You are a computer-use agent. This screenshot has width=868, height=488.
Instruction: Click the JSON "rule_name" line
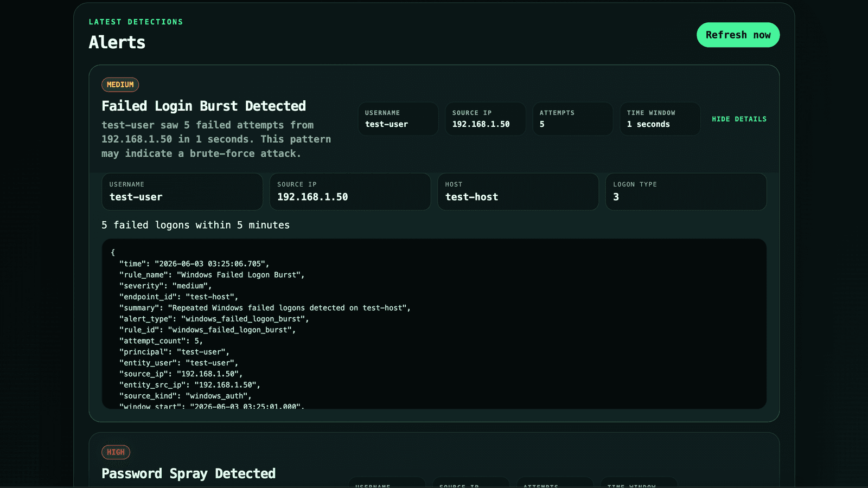pyautogui.click(x=212, y=275)
